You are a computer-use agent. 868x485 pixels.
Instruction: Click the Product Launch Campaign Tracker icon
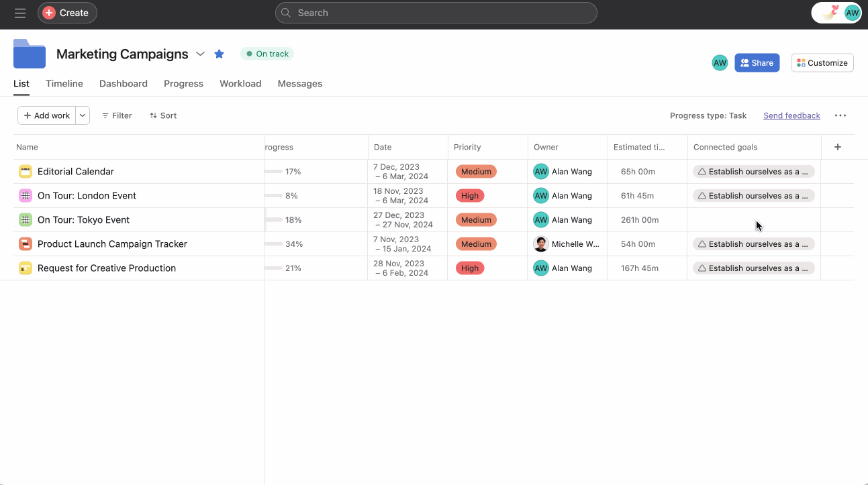26,244
